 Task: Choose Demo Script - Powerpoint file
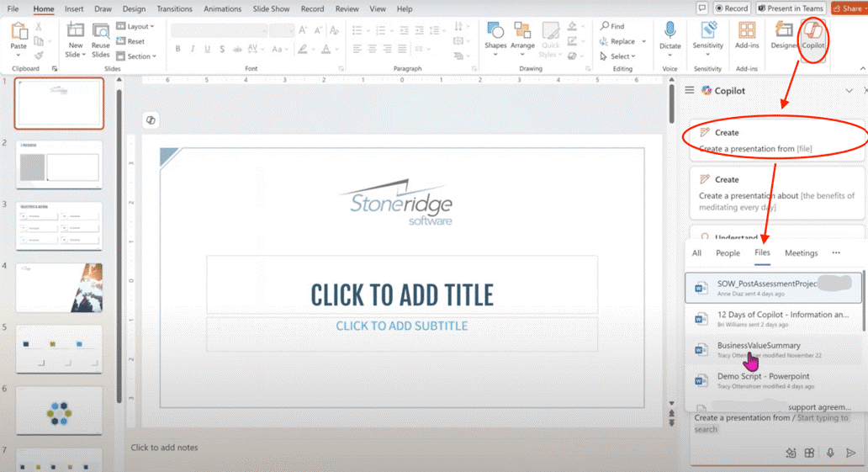point(774,380)
